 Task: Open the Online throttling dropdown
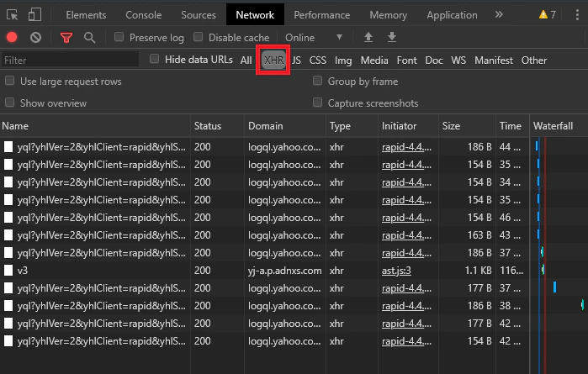tap(314, 38)
